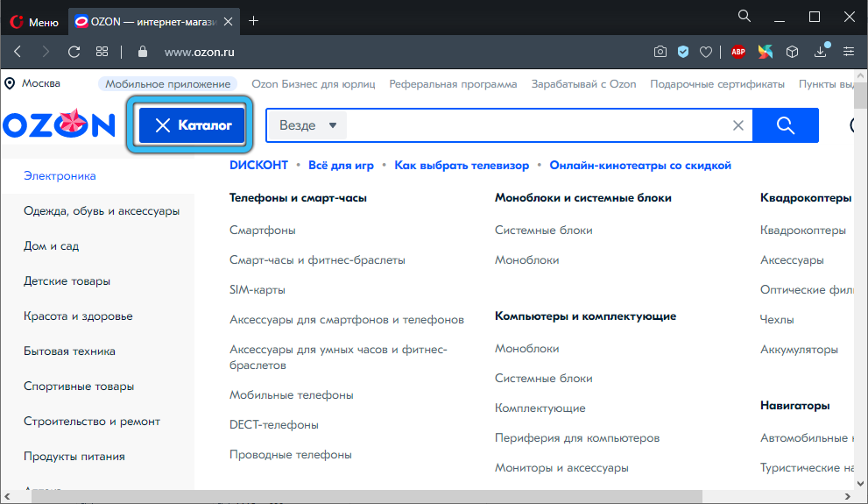Open the ДИСКОНТ link
The image size is (868, 504).
[258, 165]
